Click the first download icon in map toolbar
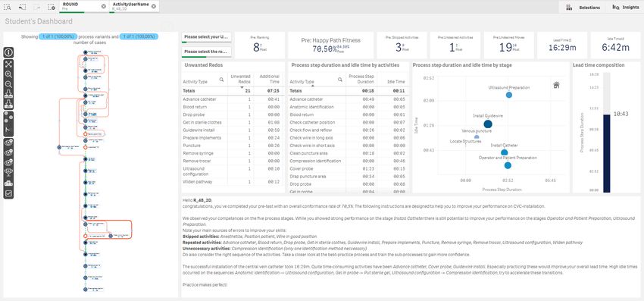The image size is (644, 301). (8, 94)
